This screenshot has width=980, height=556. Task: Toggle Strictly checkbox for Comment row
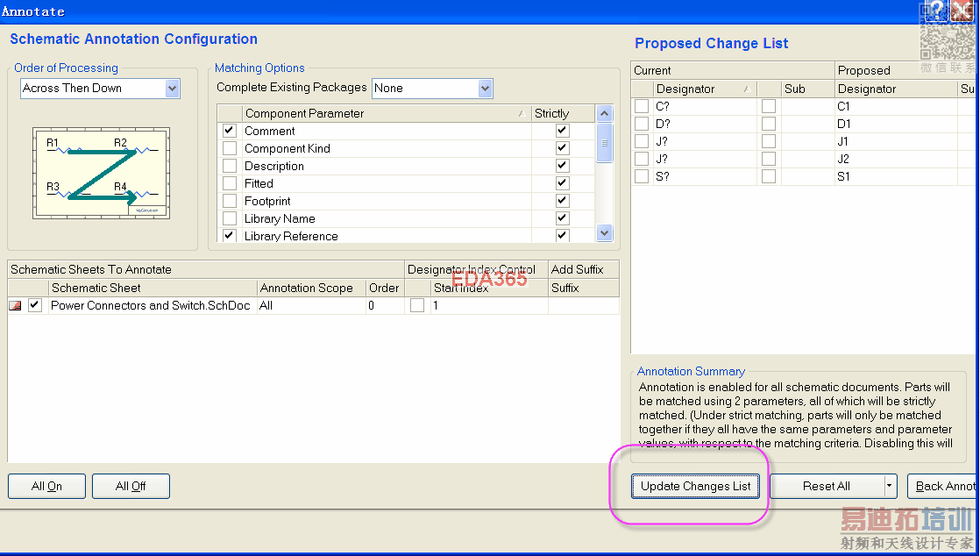pyautogui.click(x=563, y=131)
